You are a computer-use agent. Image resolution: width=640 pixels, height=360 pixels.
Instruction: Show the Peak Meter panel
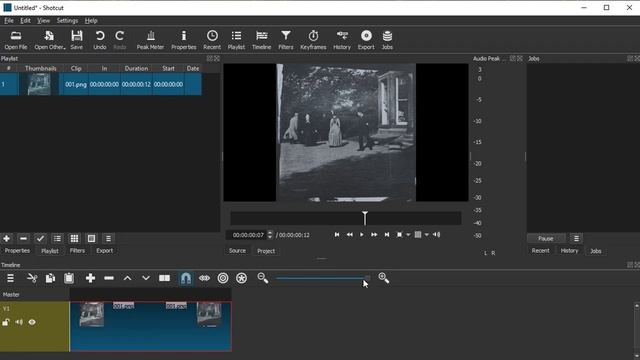pyautogui.click(x=150, y=40)
